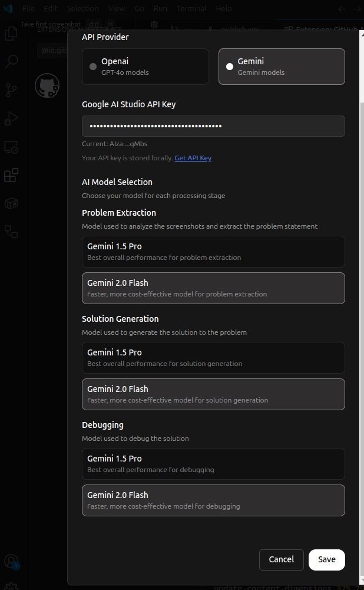Choose Gemini 1.5 Pro for Solution Generation
The height and width of the screenshot is (590, 364).
[x=213, y=358]
